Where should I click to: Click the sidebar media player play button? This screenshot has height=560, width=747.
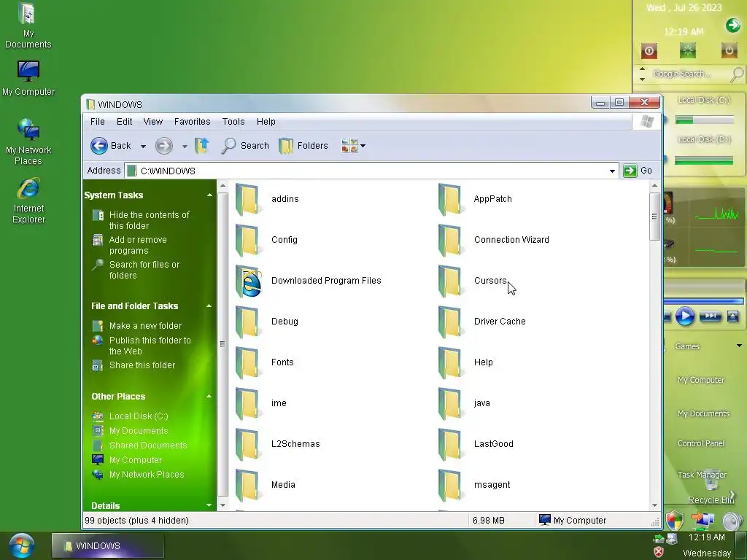click(685, 316)
